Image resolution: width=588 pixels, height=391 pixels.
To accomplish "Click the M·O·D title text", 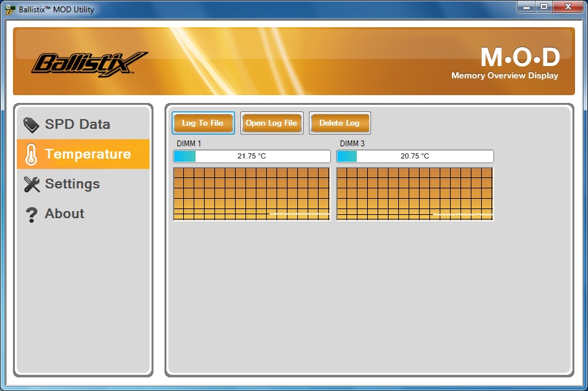I will (x=521, y=58).
